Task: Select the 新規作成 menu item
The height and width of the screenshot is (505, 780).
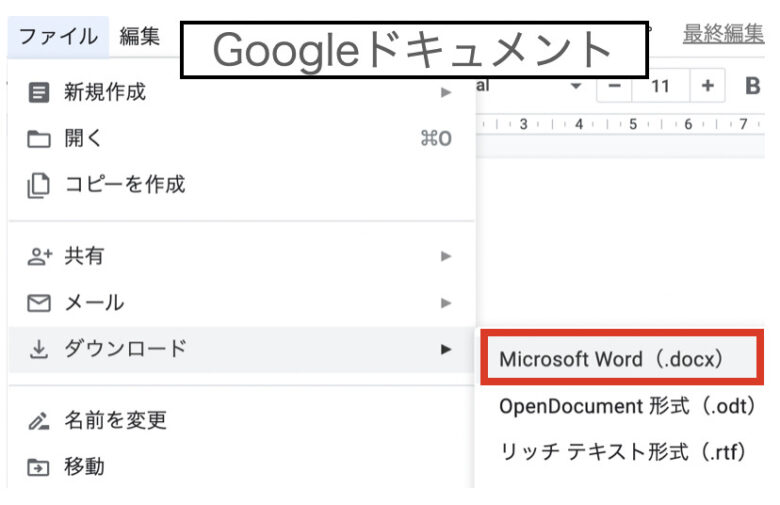Action: [242, 93]
